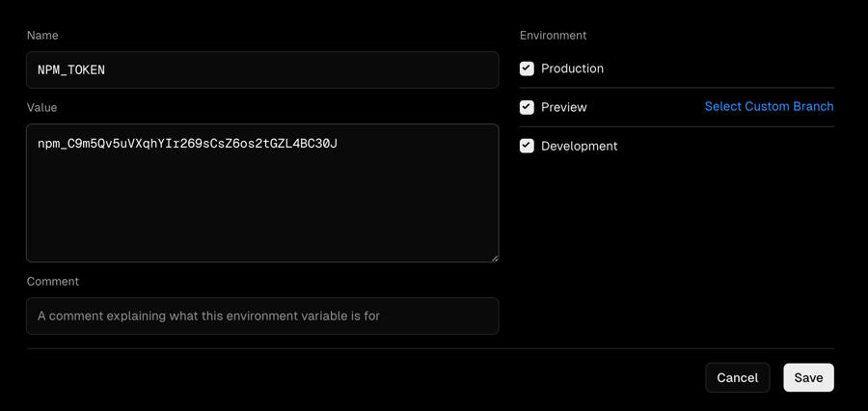Click the Production label text
Image resolution: width=868 pixels, height=411 pixels.
pyautogui.click(x=572, y=68)
